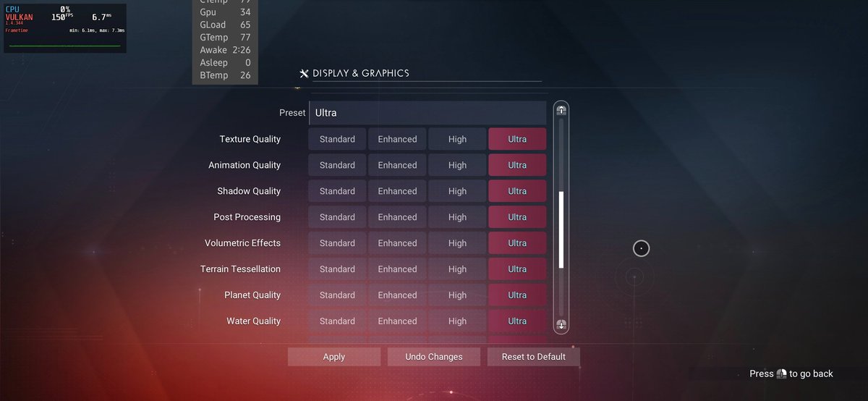Click the 150 FPS overlay readout
Viewport: 868px width, 401px height.
(62, 17)
